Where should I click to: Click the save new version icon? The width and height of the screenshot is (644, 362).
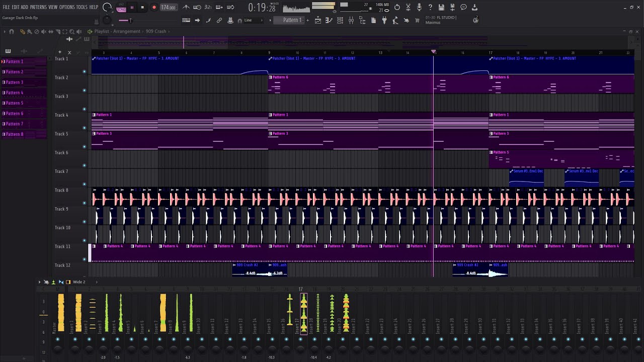[452, 7]
